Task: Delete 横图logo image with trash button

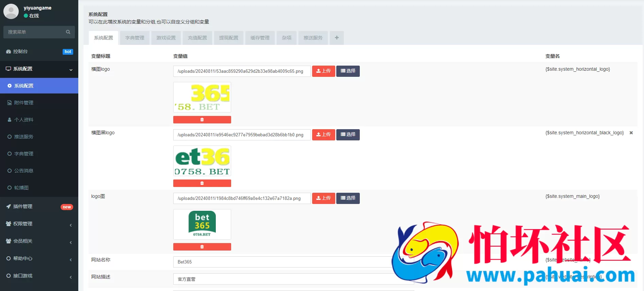Action: pyautogui.click(x=202, y=120)
